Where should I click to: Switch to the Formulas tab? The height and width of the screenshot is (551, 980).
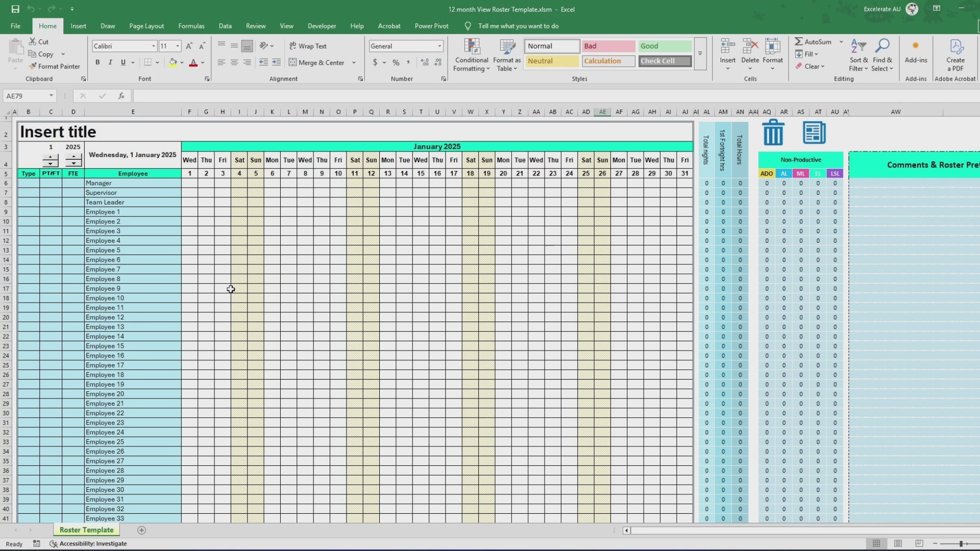[x=191, y=26]
